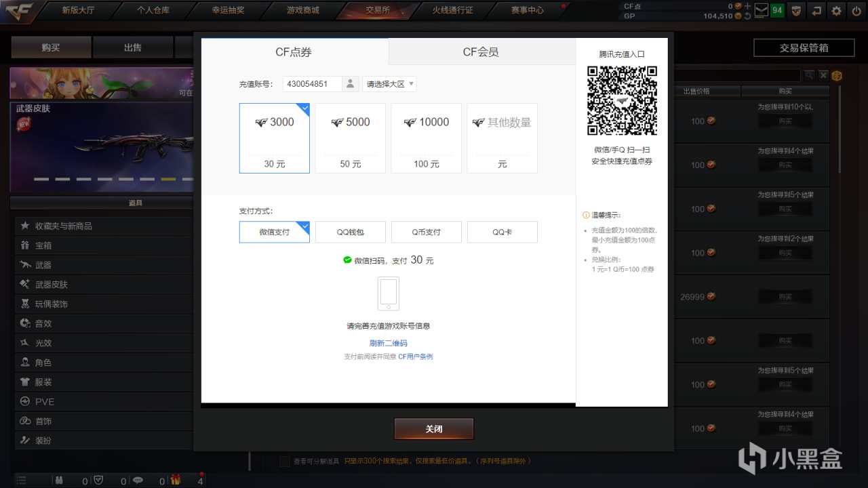Toggle the 查看可分解道具 checkbox
The width and height of the screenshot is (868, 488).
coord(285,462)
